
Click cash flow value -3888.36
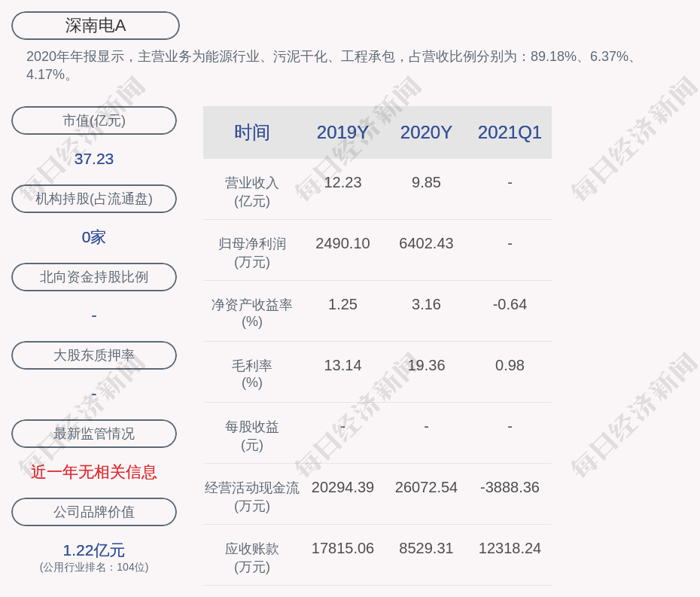(x=510, y=488)
